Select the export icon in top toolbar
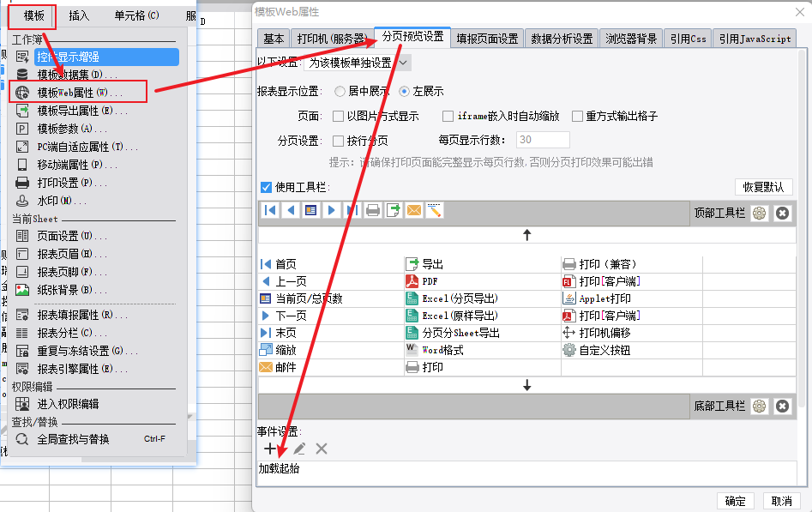The width and height of the screenshot is (812, 512). coord(394,210)
